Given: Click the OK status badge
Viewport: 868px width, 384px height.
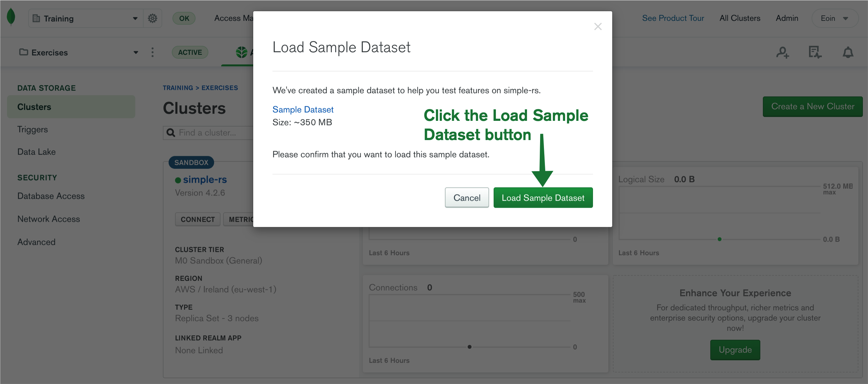Looking at the screenshot, I should (184, 18).
